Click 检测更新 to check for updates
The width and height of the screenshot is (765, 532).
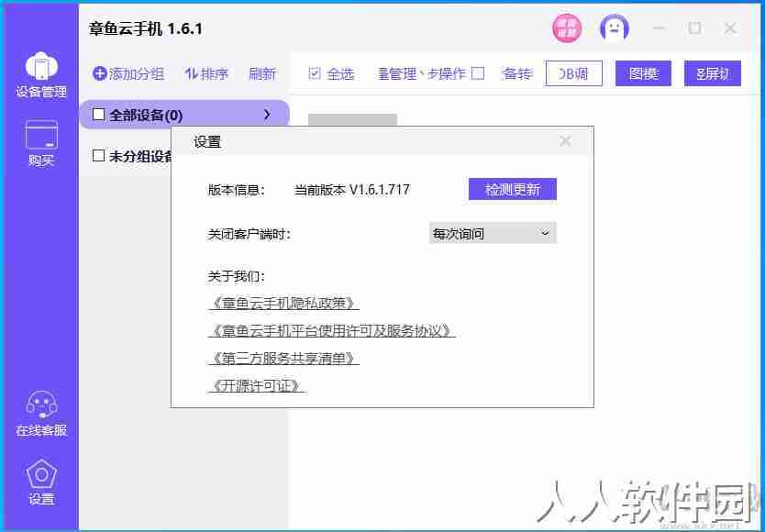[512, 189]
